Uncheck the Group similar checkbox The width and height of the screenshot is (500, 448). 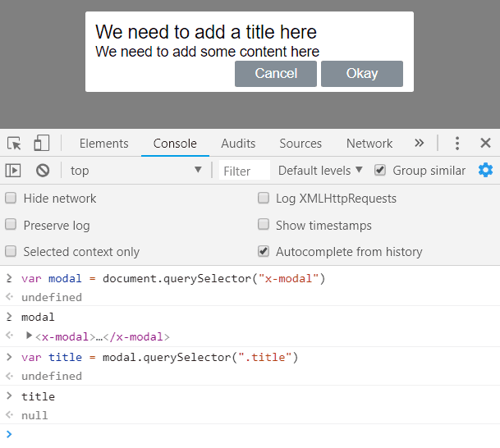click(380, 171)
